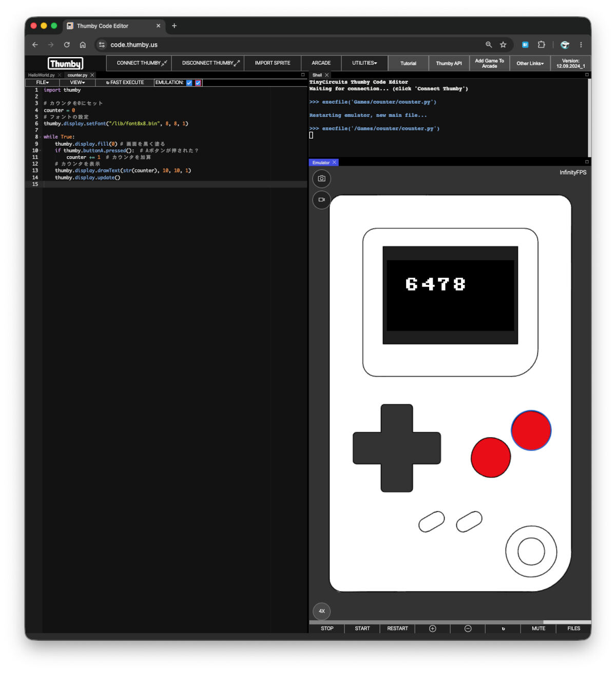Go back in browser history

(x=35, y=45)
